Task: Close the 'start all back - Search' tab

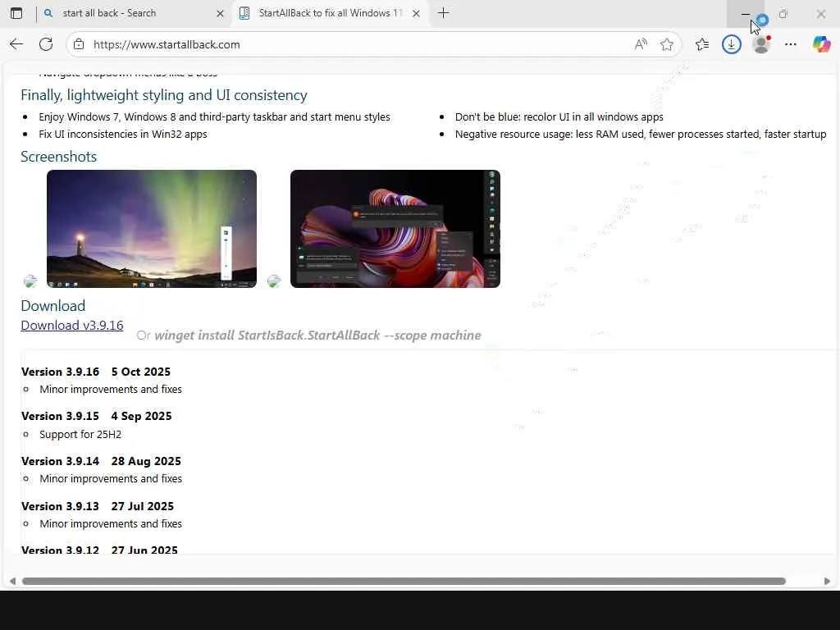Action: click(220, 14)
